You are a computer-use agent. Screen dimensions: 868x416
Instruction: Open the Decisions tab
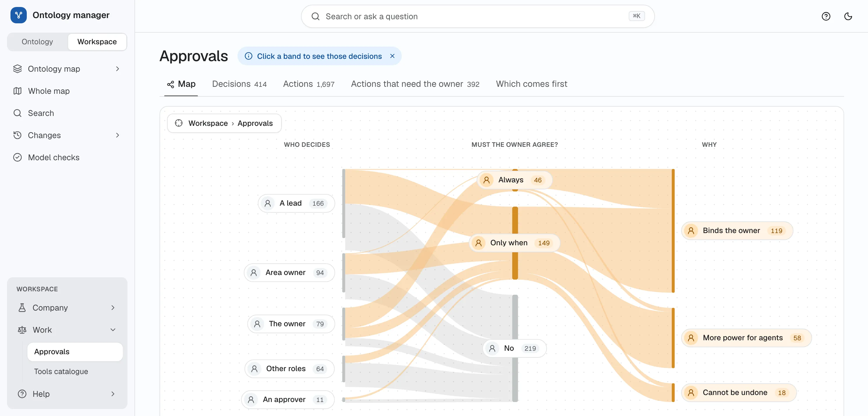(x=239, y=84)
